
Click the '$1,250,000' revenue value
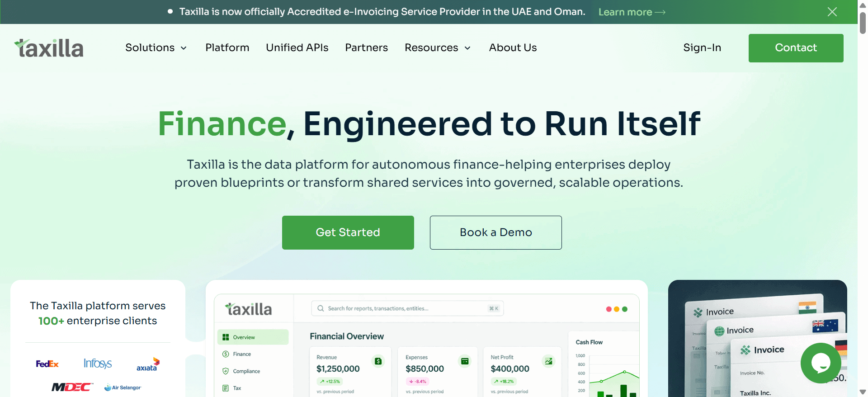pyautogui.click(x=338, y=369)
